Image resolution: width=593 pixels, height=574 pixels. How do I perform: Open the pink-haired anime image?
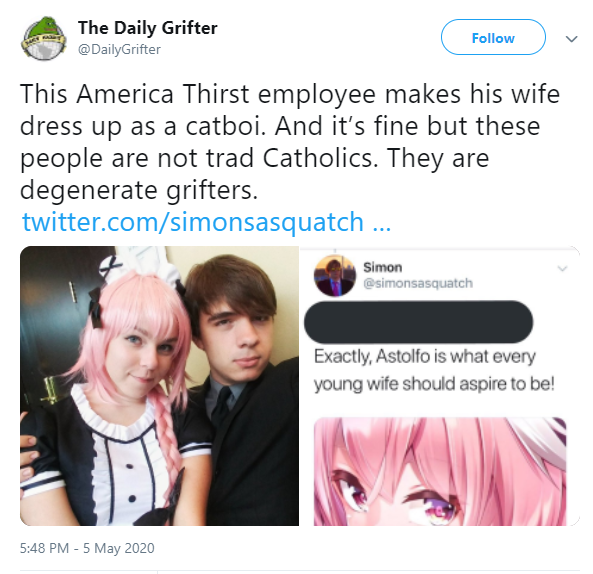click(x=440, y=472)
